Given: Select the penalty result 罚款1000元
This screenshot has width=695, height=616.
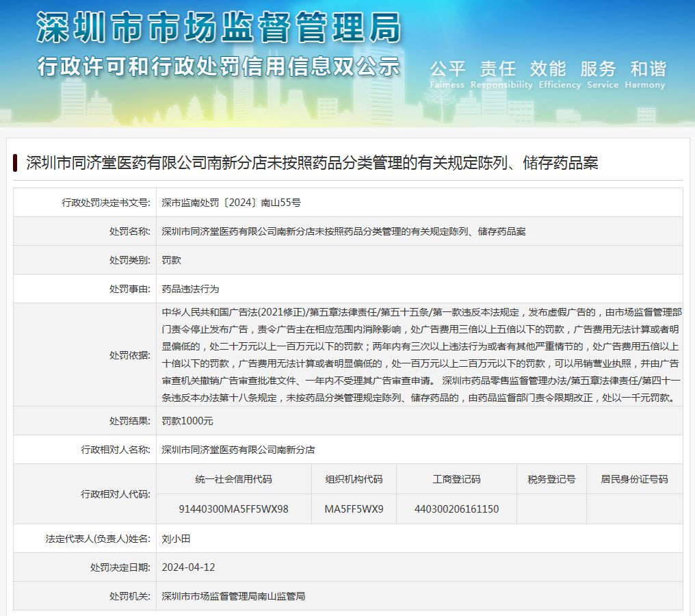Looking at the screenshot, I should point(187,421).
